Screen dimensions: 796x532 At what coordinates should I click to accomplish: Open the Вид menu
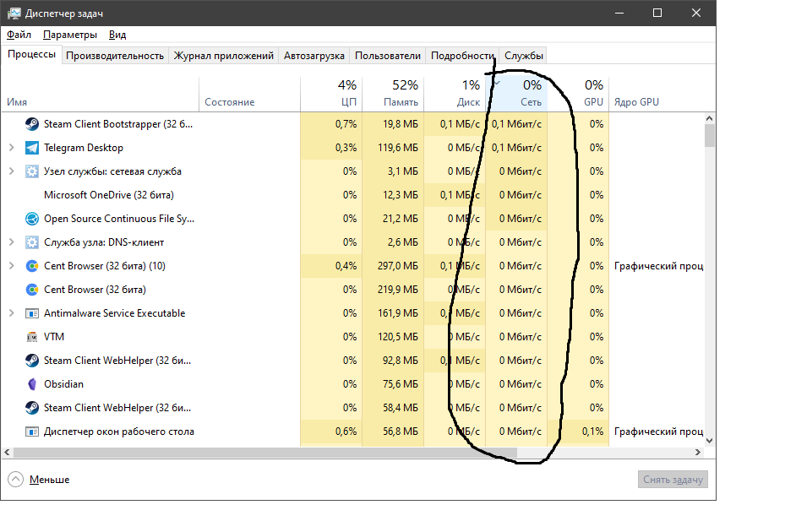(x=117, y=35)
